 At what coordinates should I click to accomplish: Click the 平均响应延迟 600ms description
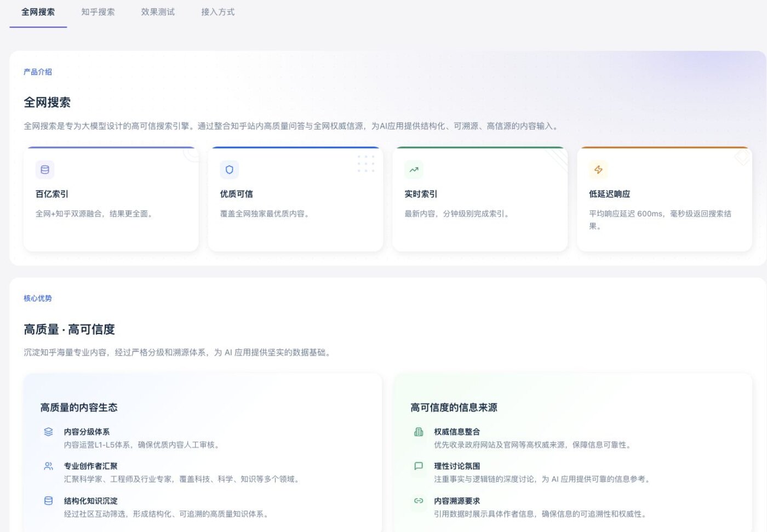tap(660, 220)
